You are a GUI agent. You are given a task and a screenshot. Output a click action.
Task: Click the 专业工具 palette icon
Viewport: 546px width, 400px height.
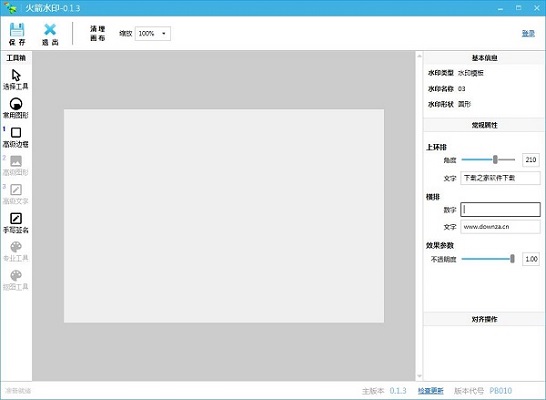pyautogui.click(x=16, y=247)
